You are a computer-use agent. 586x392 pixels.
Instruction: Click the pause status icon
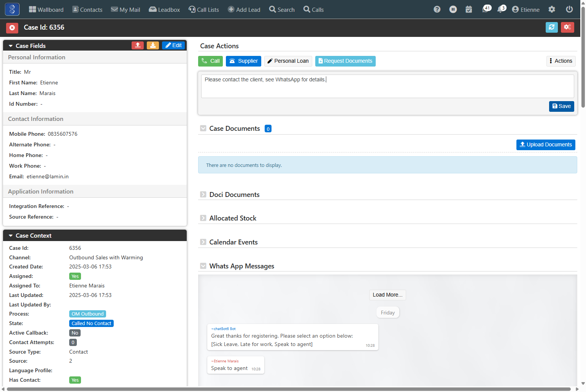click(453, 10)
